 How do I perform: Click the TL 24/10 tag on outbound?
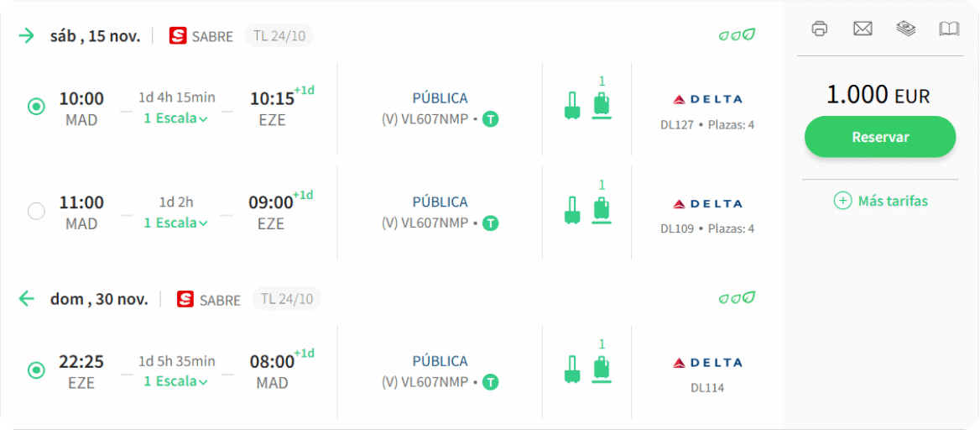coord(279,35)
